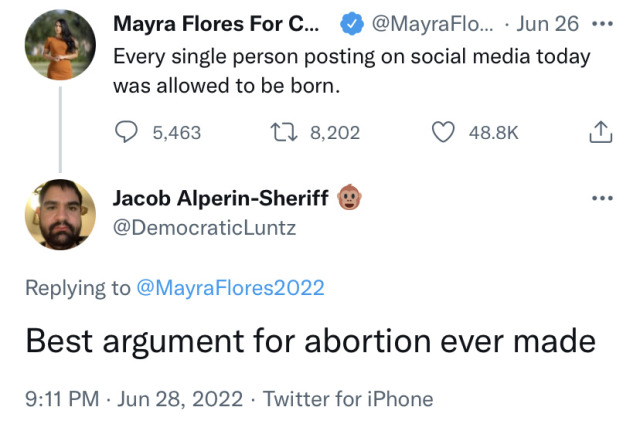Open the "Mayra Flores For C..." display name

(x=217, y=23)
